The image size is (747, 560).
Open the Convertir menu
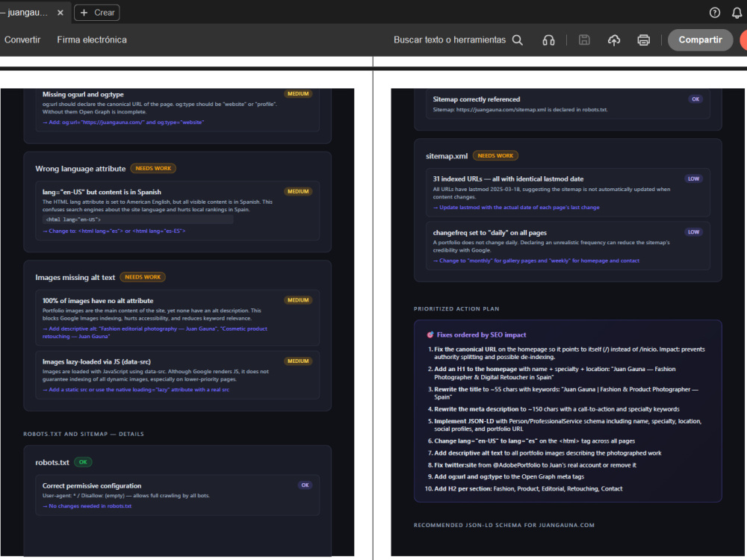22,40
